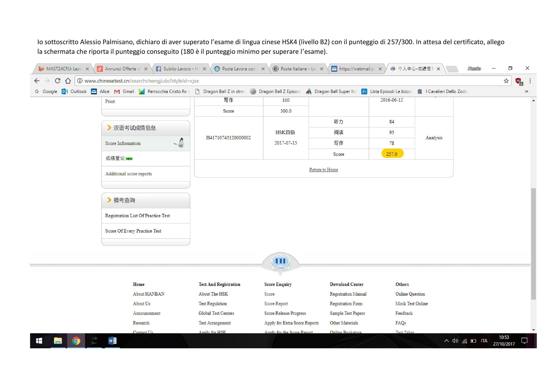Open the browser home page icon
Screen dimensions: 554x392
(68, 81)
